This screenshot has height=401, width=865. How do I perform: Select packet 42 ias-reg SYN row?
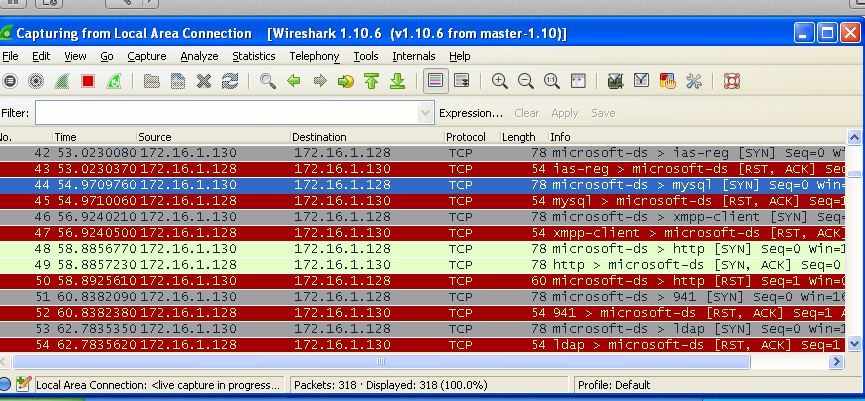click(x=422, y=153)
